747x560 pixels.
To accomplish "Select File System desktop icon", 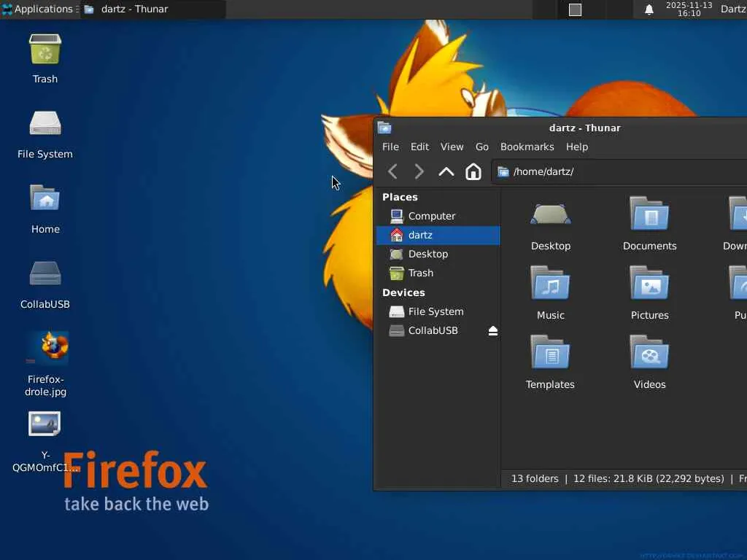I will (45, 124).
